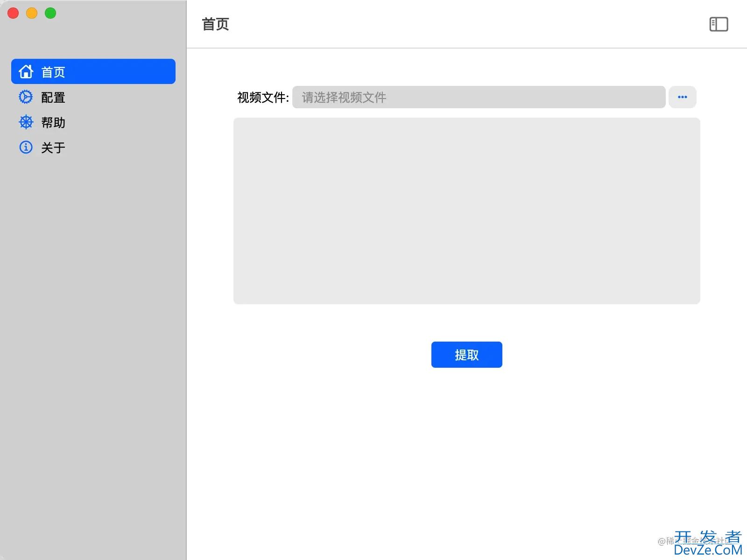Click the gear icon beside 配置

click(26, 97)
